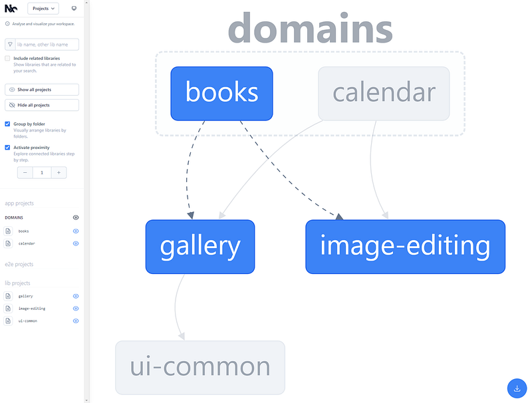Select gallery in sidebar list
Image resolution: width=532 pixels, height=403 pixels.
pos(25,296)
